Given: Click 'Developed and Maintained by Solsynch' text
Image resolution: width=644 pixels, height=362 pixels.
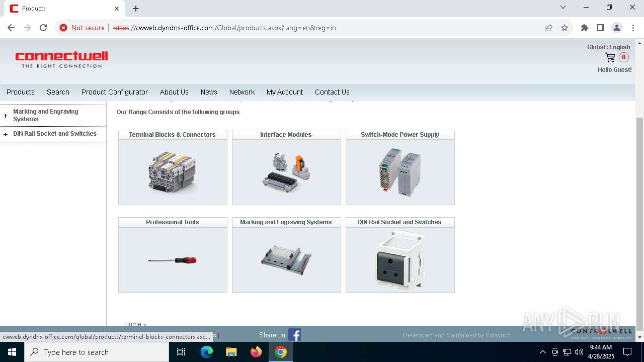Looking at the screenshot, I should point(457,335).
